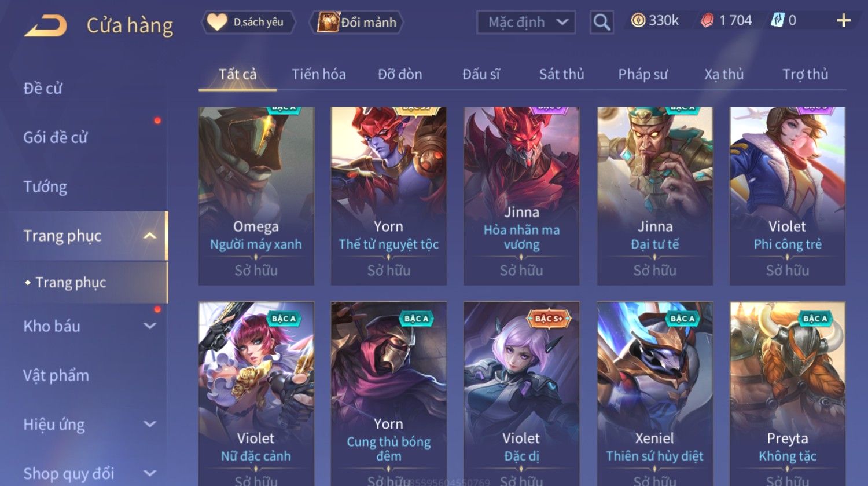The image size is (868, 486).
Task: Open the Mặc định sort dropdown
Action: [525, 23]
